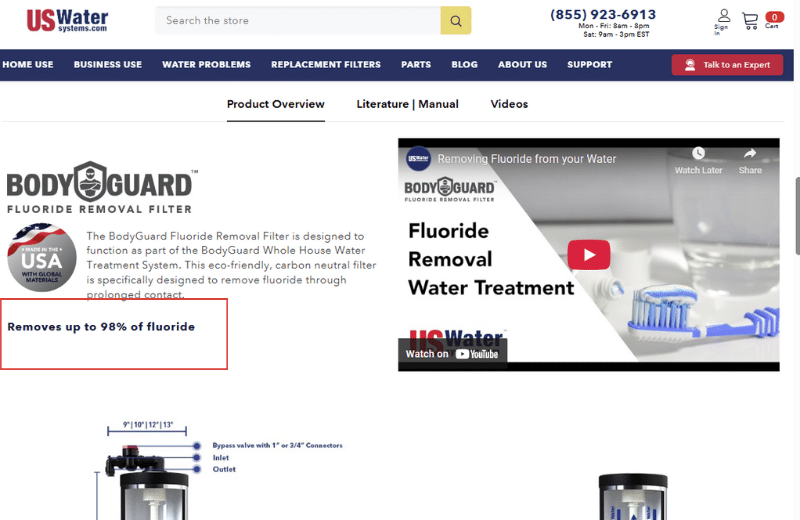Image resolution: width=800 pixels, height=520 pixels.
Task: Click the red cart count badge
Action: 774,17
